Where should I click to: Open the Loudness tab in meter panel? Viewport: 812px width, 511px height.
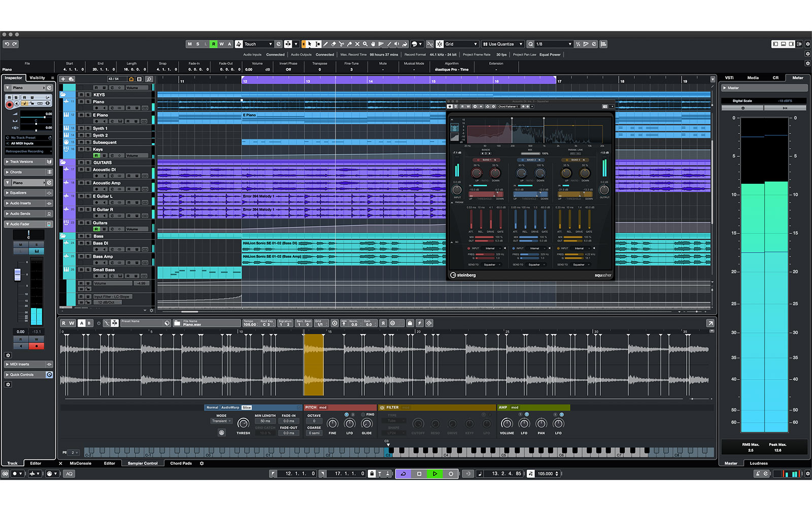pyautogui.click(x=759, y=463)
